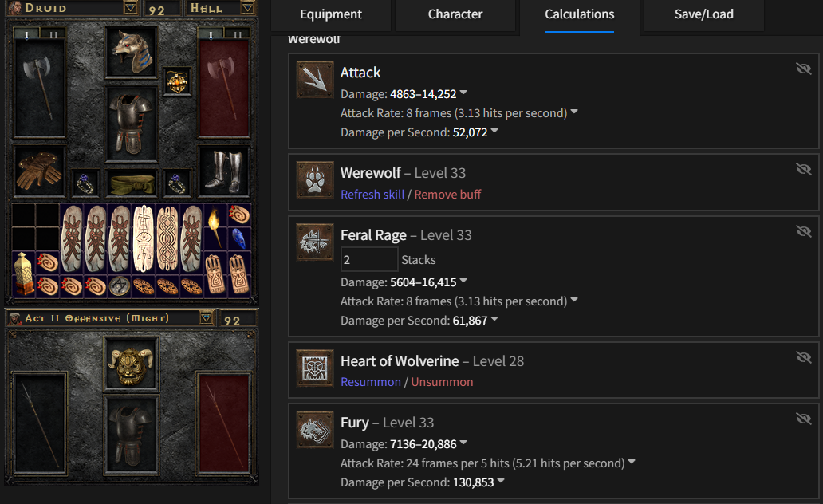Select the amulet equipment slot
This screenshot has height=504, width=823.
177,81
